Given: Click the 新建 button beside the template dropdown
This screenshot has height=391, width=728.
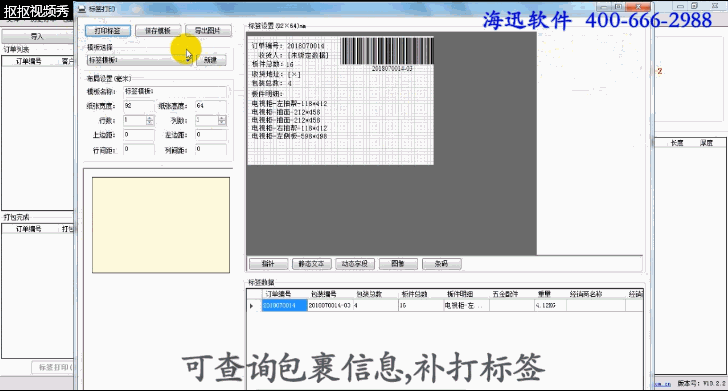Looking at the screenshot, I should pos(211,60).
